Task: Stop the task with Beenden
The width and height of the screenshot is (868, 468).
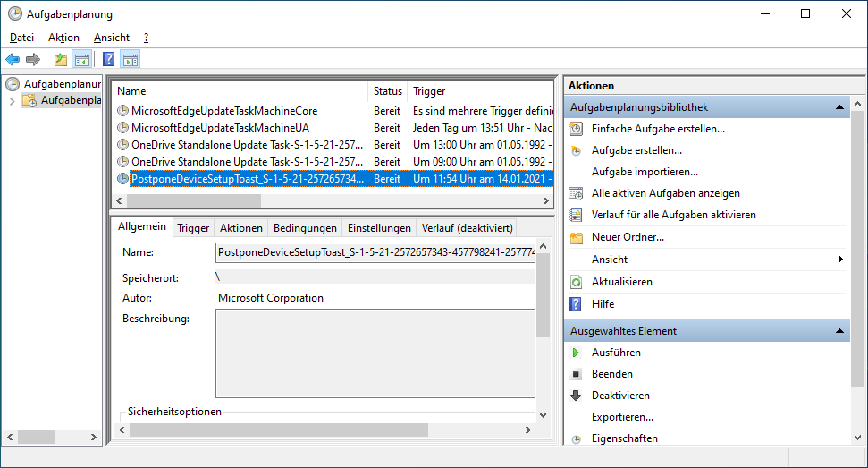Action: [612, 374]
